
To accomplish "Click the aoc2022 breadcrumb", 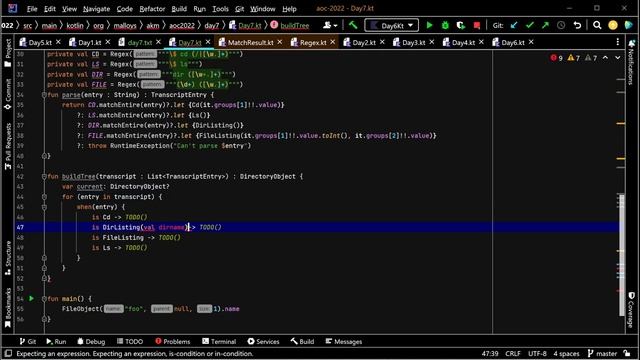I will 182,26.
